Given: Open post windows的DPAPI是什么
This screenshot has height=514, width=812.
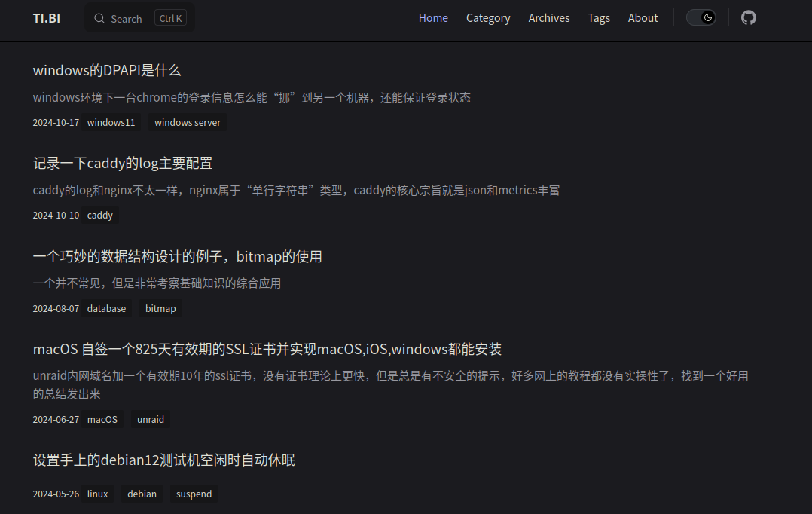Looking at the screenshot, I should [x=107, y=71].
